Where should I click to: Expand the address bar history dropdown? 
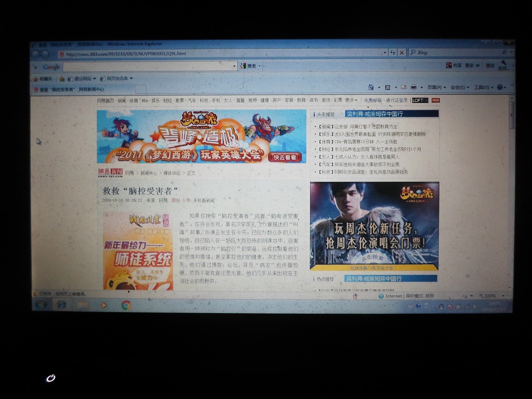coord(385,53)
